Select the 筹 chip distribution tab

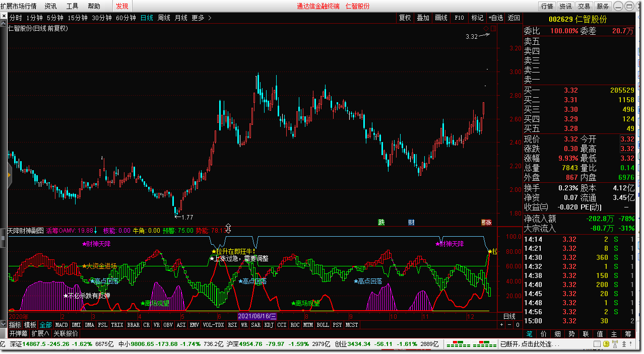point(628,333)
